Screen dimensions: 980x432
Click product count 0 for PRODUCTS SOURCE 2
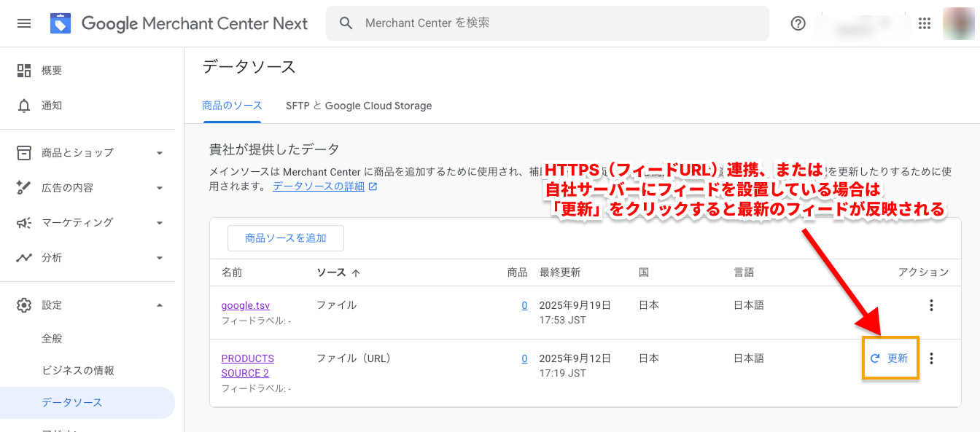point(524,358)
